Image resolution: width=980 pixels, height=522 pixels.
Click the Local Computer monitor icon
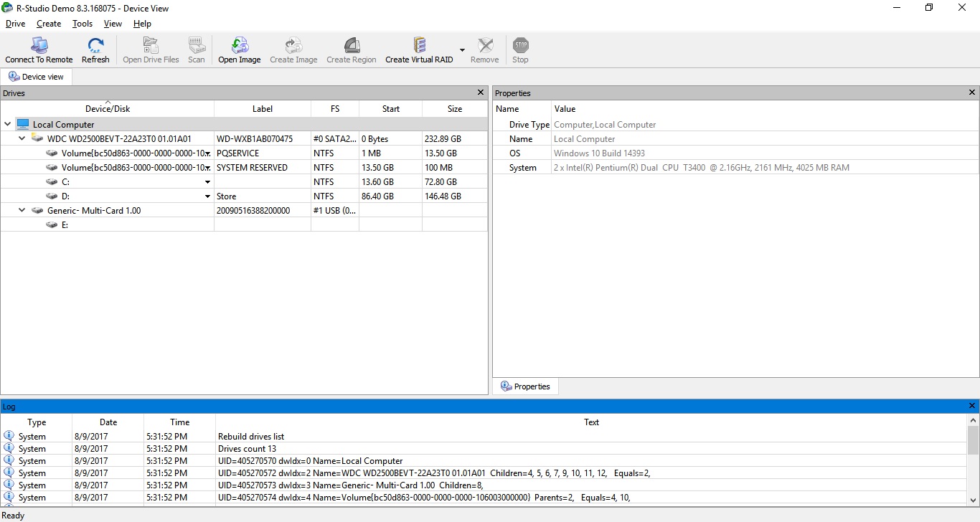[x=23, y=125]
